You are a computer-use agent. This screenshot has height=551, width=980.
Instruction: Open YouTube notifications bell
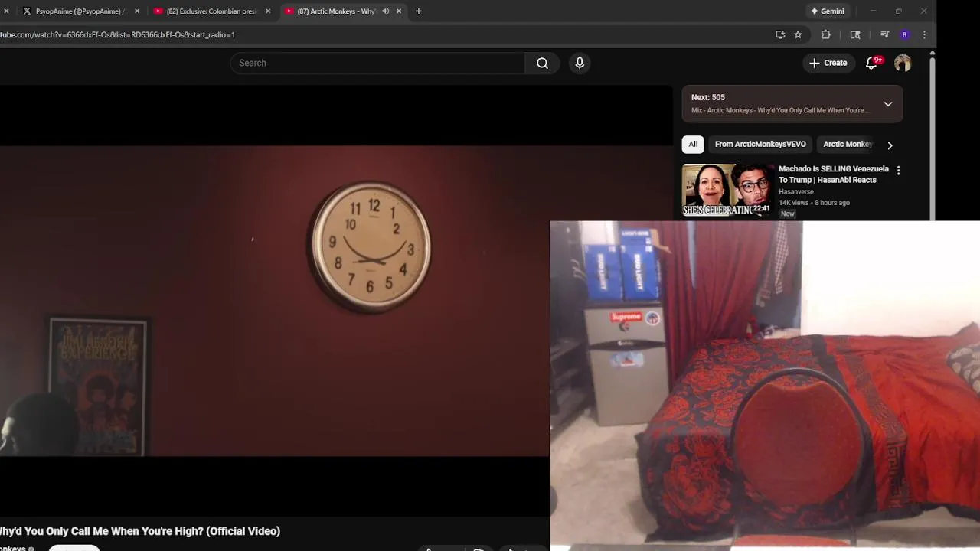[871, 63]
